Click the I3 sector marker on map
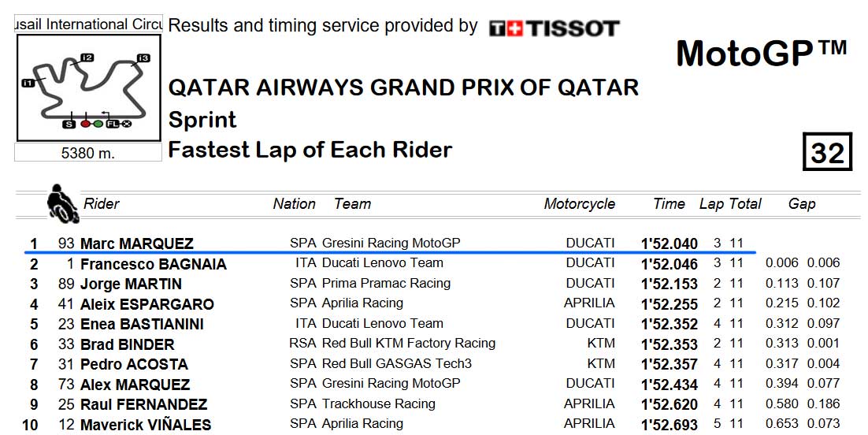This screenshot has height=435, width=868. (143, 58)
